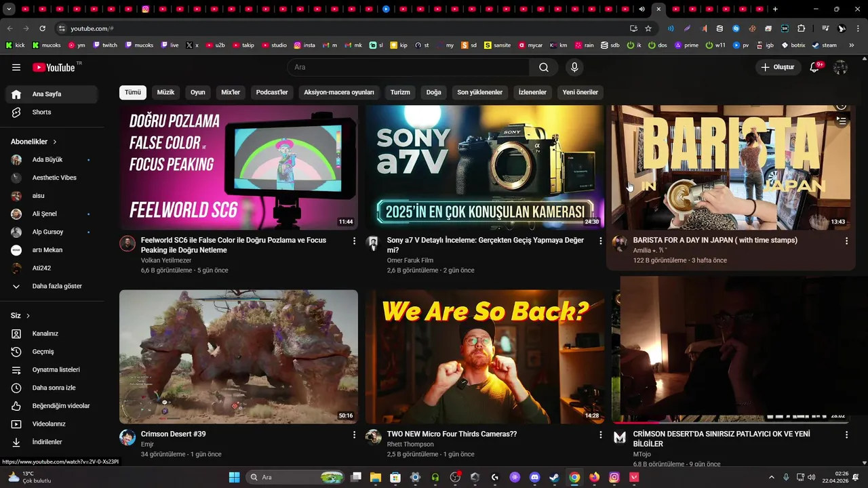868x488 pixels.
Task: Open Windows Start menu
Action: 234,477
